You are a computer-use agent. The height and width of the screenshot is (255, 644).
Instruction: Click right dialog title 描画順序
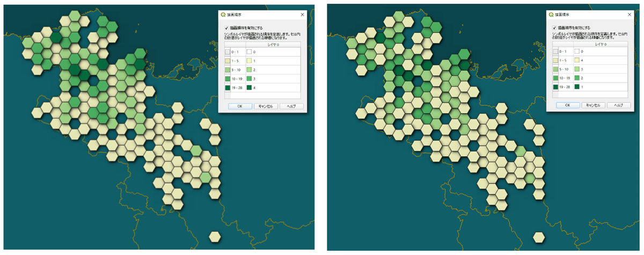pyautogui.click(x=562, y=14)
